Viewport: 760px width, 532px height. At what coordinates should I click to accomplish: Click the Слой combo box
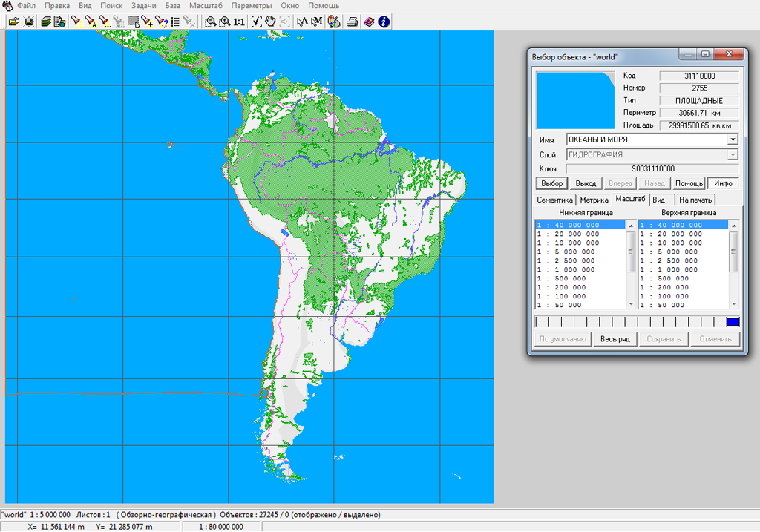[x=652, y=154]
